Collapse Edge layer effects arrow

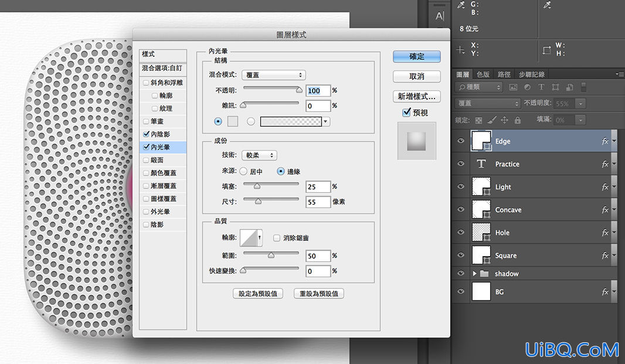[614, 141]
